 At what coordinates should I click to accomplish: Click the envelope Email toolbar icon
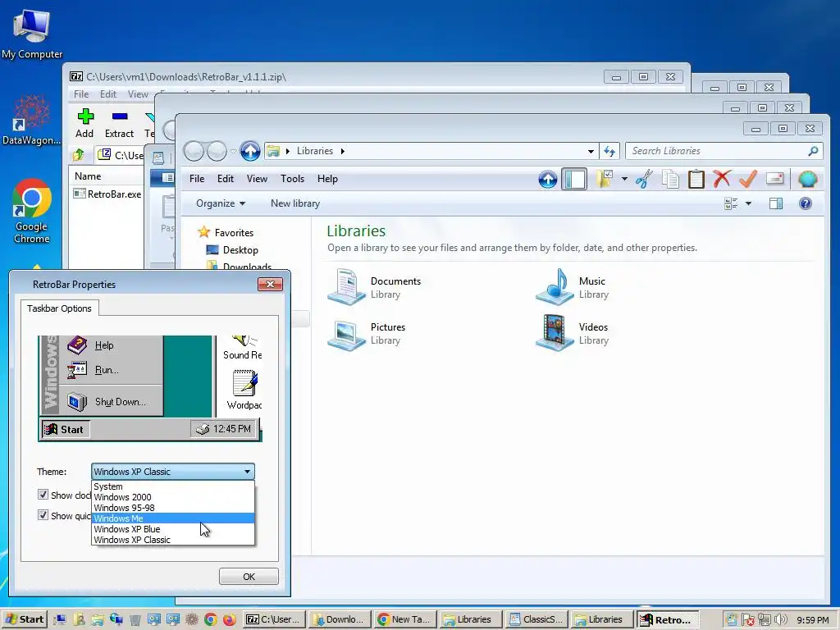tap(774, 178)
